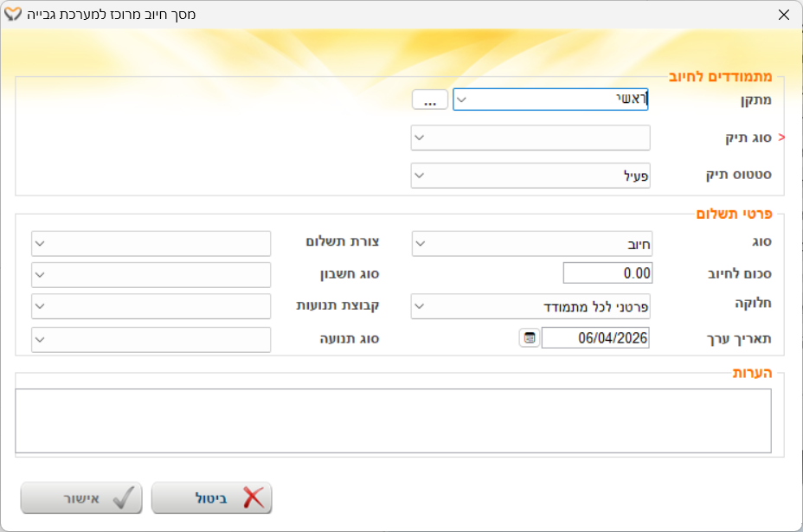Viewport: 803px width, 532px height.
Task: Click the red arrow marker beside סוג תיק
Action: click(x=782, y=138)
